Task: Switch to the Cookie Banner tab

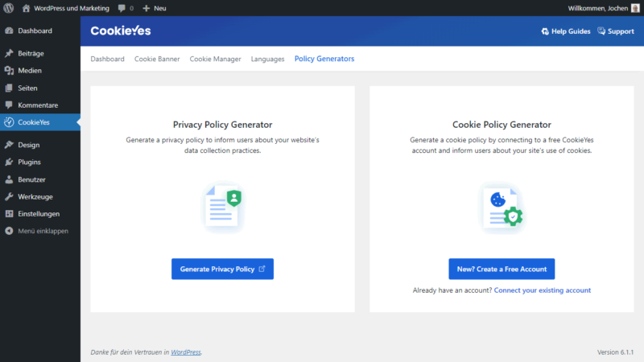Action: [157, 59]
